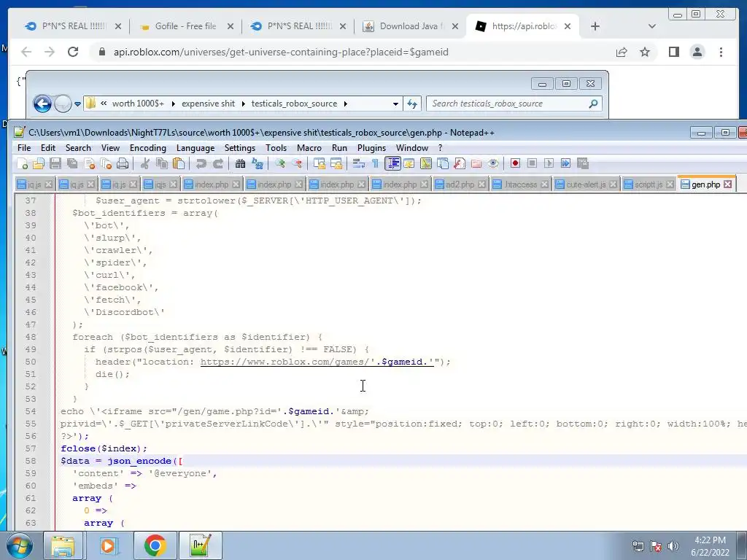
Task: Create a new file in Notepad++ toolbar
Action: [22, 164]
